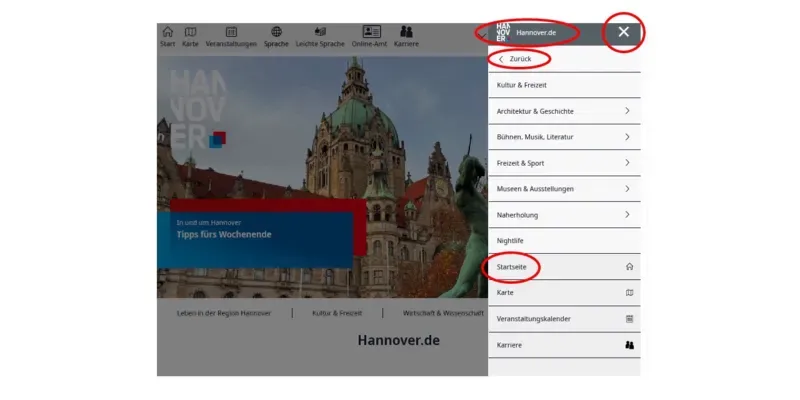Select the Leichte Sprache icon
This screenshot has height=400, width=800.
tap(320, 32)
